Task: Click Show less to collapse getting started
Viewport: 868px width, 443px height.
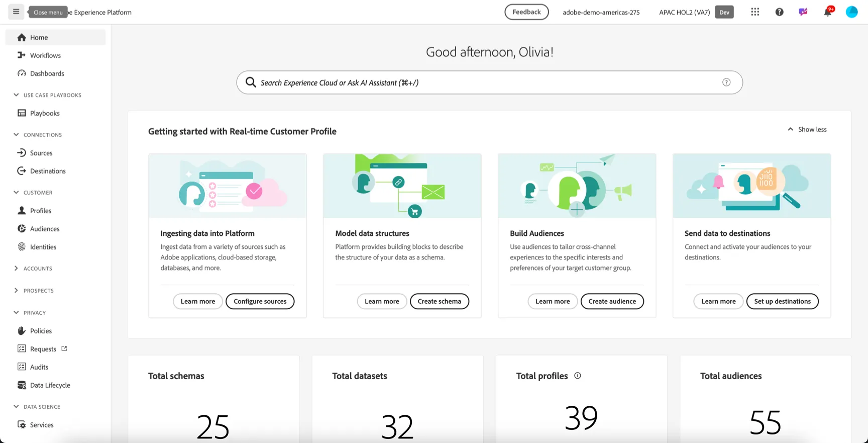Action: tap(807, 130)
